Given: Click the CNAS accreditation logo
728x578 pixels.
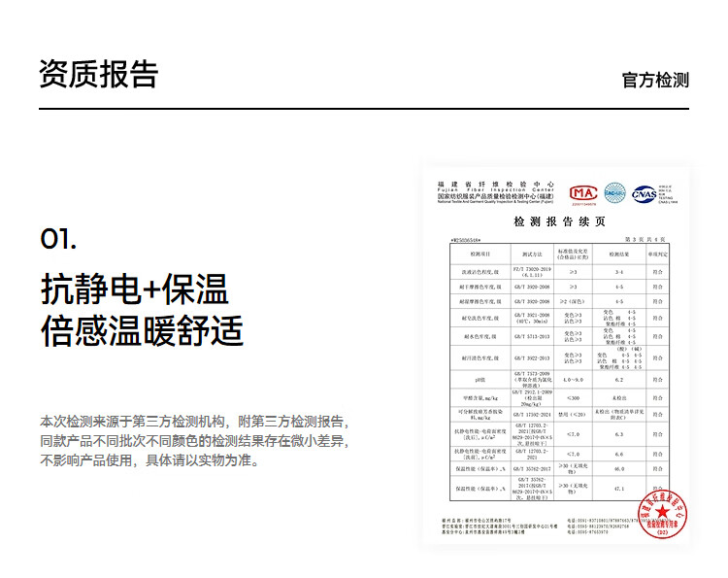Looking at the screenshot, I should pyautogui.click(x=644, y=193).
